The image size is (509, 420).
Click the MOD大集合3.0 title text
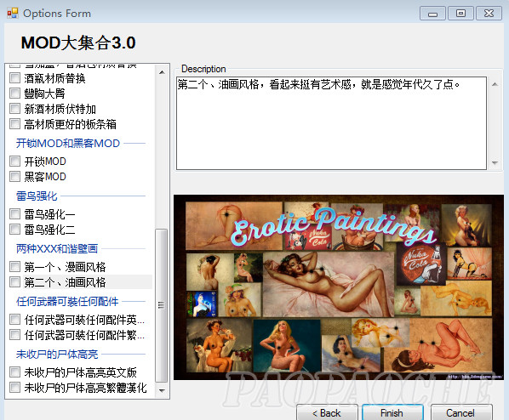coord(78,43)
